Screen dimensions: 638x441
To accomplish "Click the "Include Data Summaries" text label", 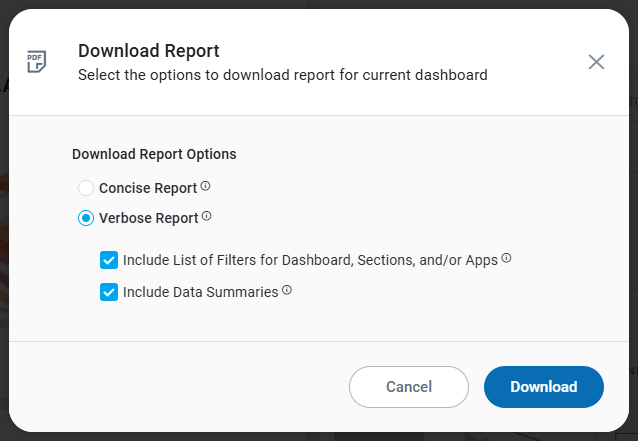I will click(x=200, y=292).
